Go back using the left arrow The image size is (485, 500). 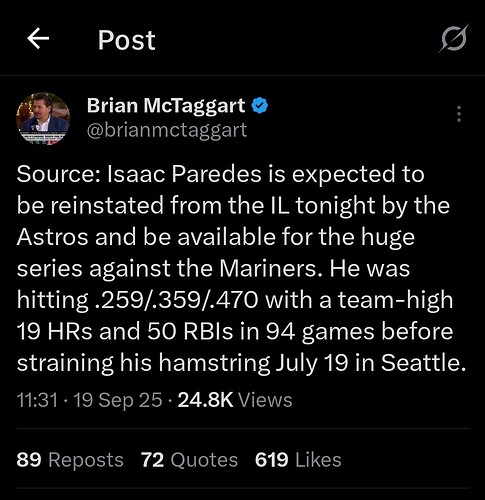38,39
